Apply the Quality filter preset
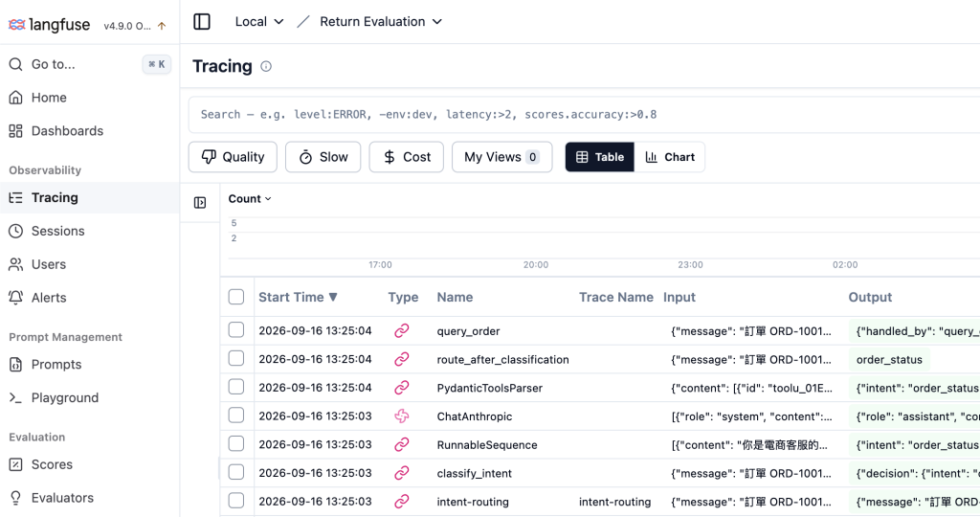Image resolution: width=980 pixels, height=517 pixels. pyautogui.click(x=233, y=157)
